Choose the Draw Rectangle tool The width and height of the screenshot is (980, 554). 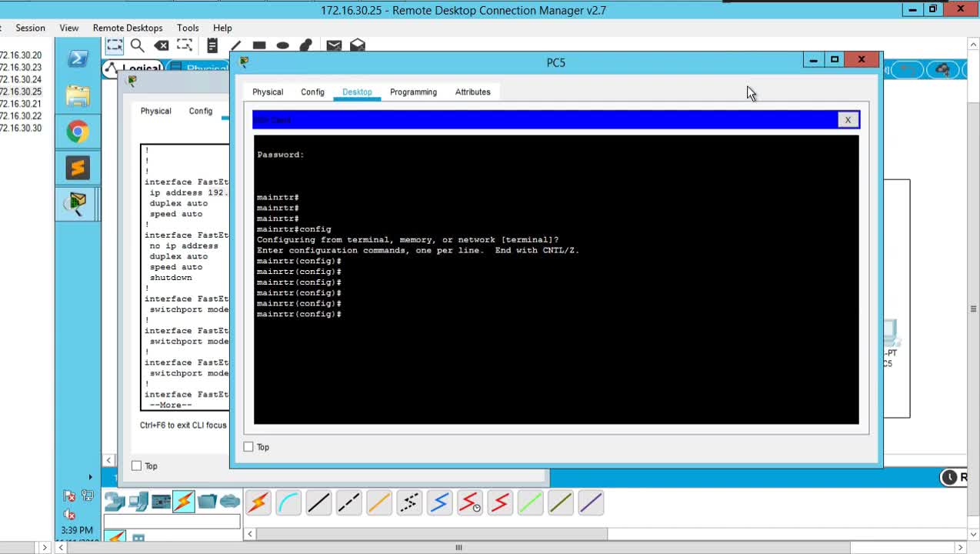tap(259, 45)
